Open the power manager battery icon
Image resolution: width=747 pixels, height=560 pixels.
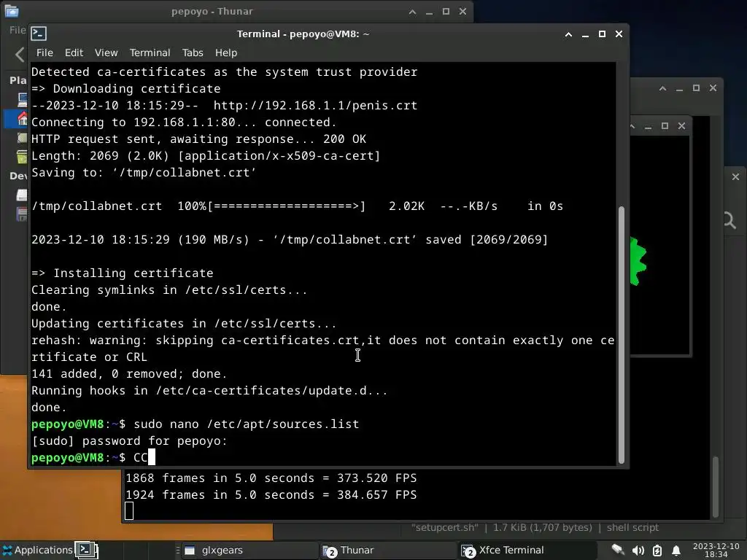pos(657,551)
